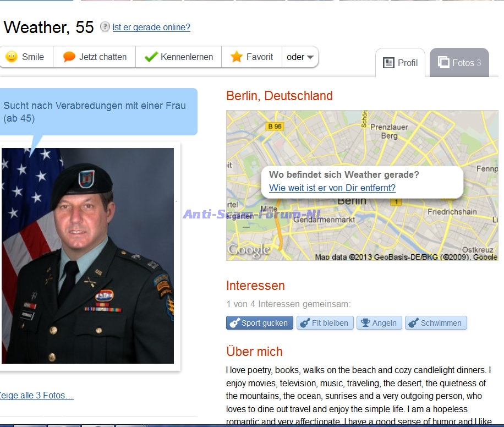Click the Jetzt chatten button
The height and width of the screenshot is (427, 504).
[95, 57]
